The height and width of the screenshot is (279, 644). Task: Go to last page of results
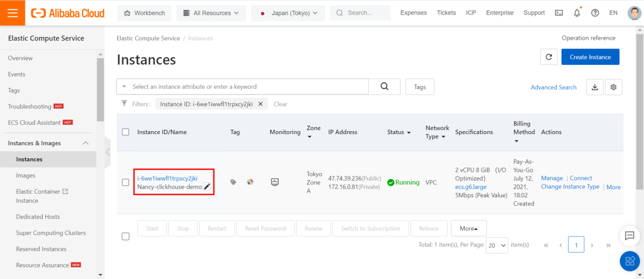(x=608, y=245)
